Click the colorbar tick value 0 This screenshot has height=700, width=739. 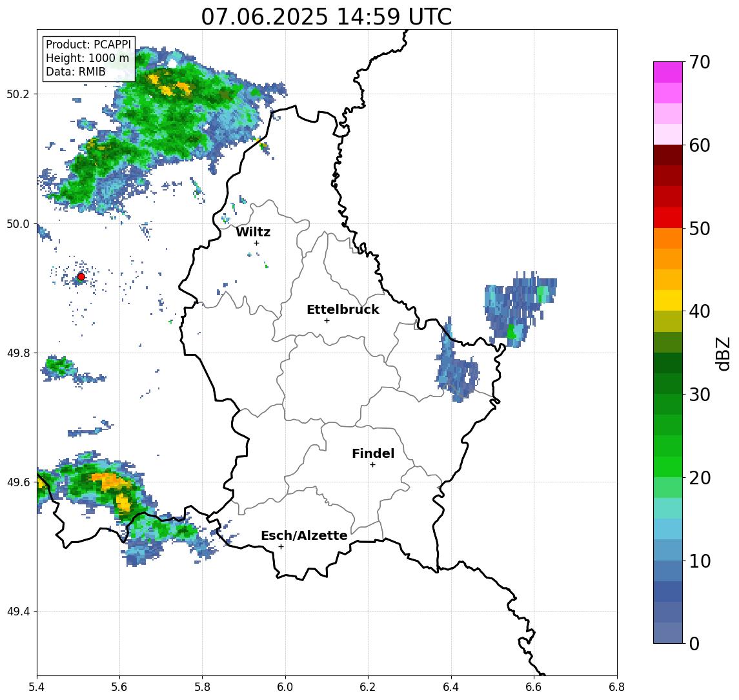[694, 643]
